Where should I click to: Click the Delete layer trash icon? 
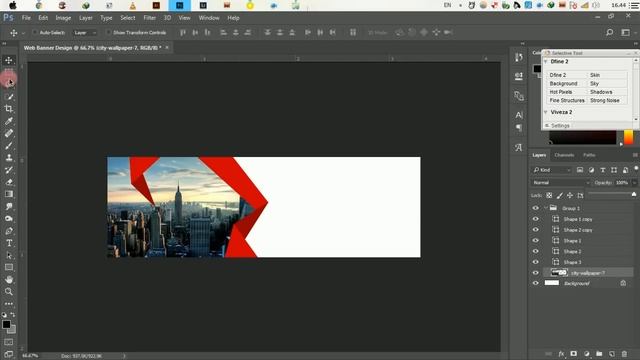click(624, 354)
